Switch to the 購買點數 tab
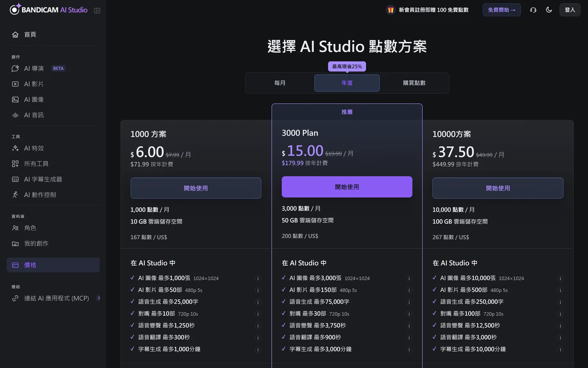Viewport: 588px width, 368px height. pos(414,83)
